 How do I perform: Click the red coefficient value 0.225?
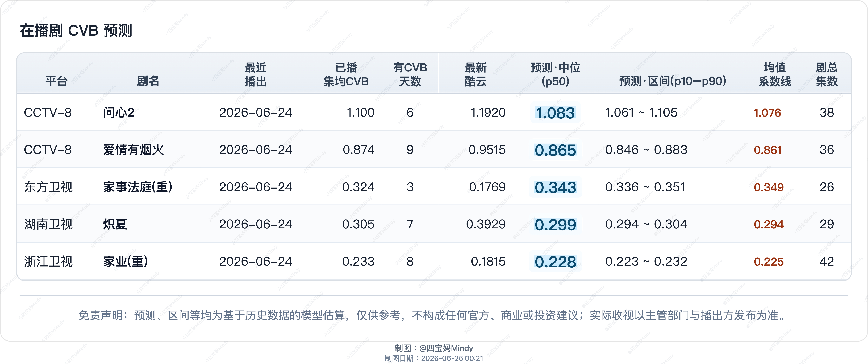[x=769, y=262]
